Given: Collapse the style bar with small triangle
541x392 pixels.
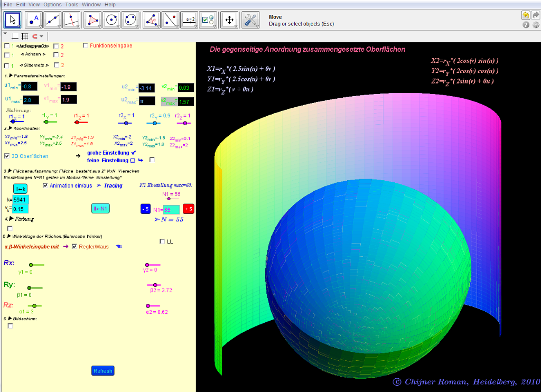Looking at the screenshot, I should (x=5, y=33).
